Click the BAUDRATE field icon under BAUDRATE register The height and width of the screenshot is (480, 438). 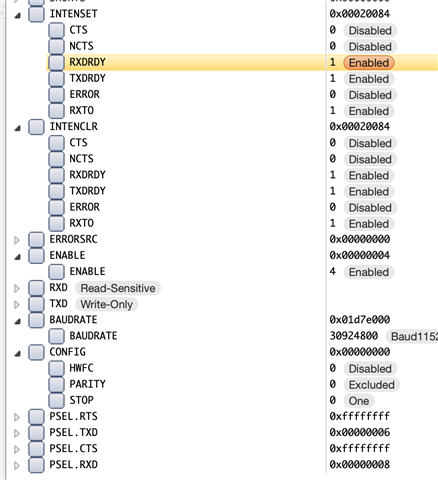tap(56, 336)
